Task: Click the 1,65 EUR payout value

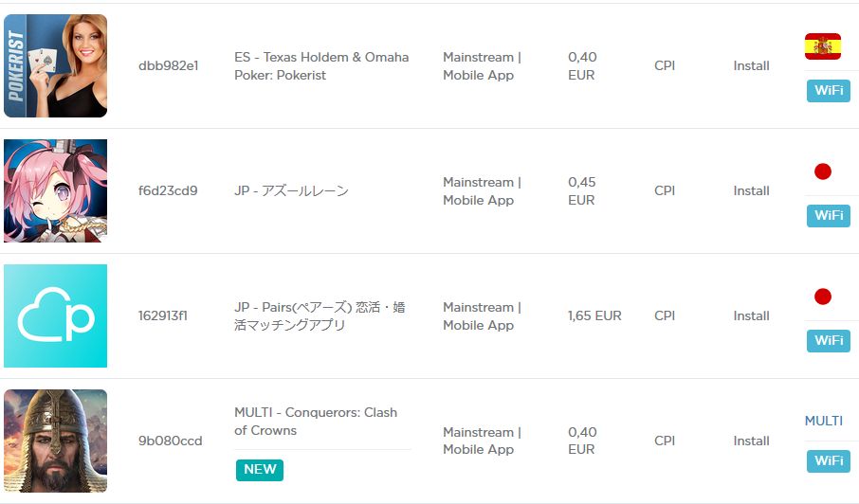Action: (x=594, y=315)
